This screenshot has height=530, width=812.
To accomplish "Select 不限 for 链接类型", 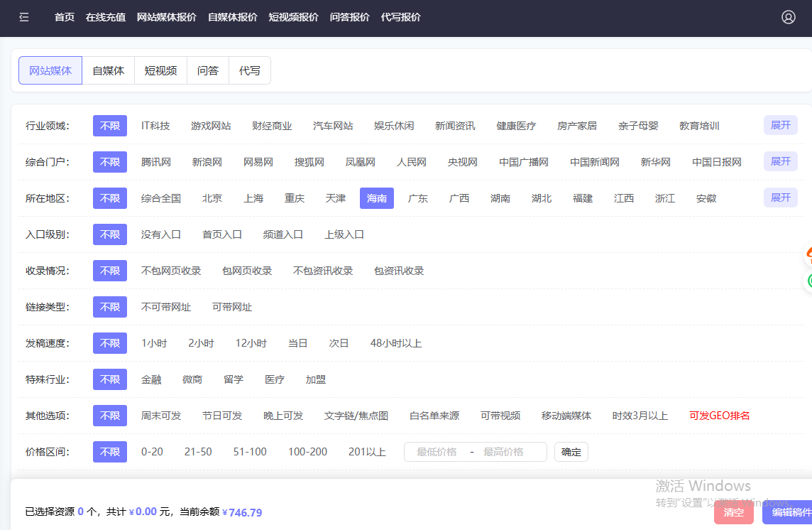I will coord(110,307).
